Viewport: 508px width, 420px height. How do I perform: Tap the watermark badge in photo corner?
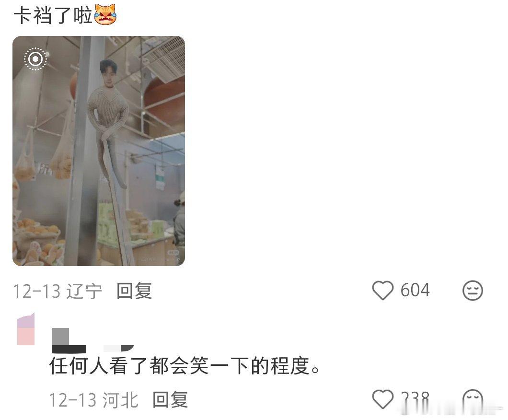pyautogui.click(x=173, y=253)
